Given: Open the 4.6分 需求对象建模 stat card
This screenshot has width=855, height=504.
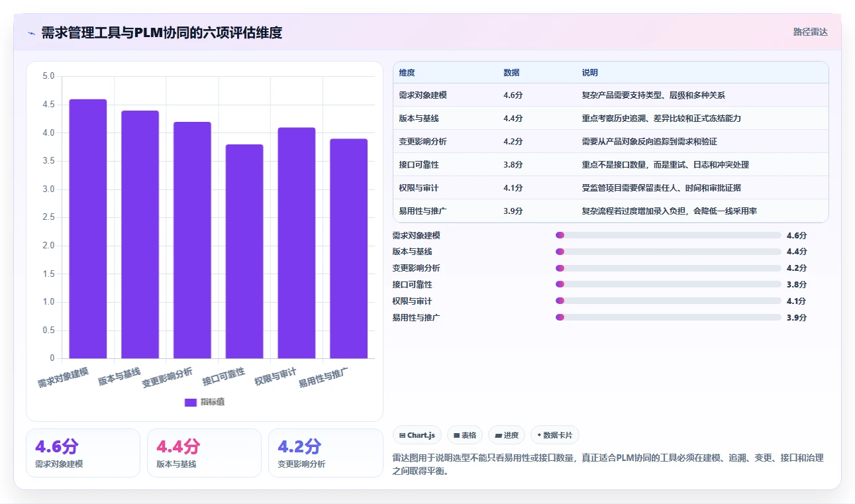Looking at the screenshot, I should (x=83, y=453).
